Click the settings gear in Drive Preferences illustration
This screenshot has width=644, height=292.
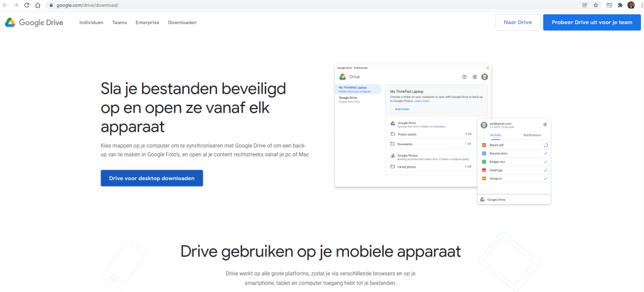[475, 77]
